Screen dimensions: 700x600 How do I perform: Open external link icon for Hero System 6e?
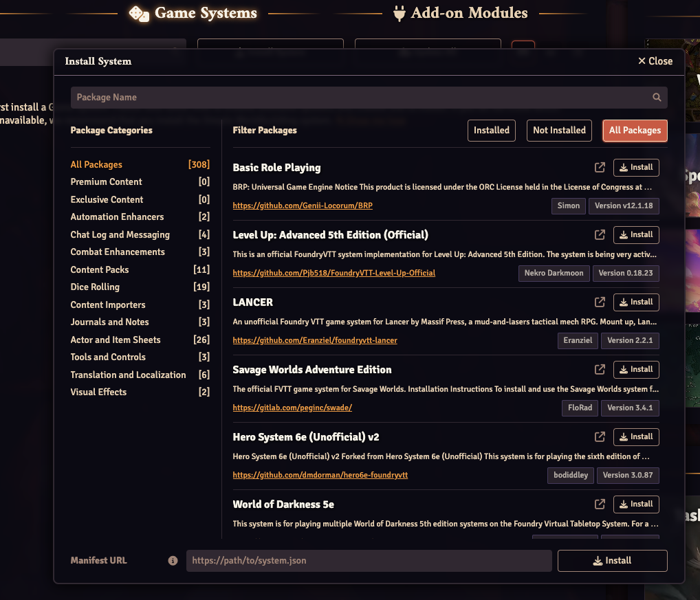599,436
